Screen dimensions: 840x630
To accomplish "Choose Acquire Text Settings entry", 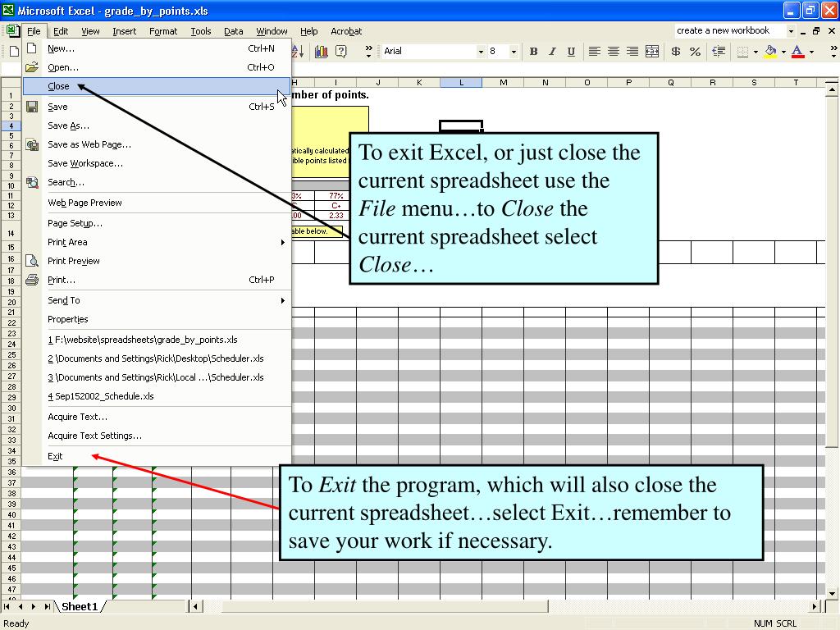I will 157,436.
